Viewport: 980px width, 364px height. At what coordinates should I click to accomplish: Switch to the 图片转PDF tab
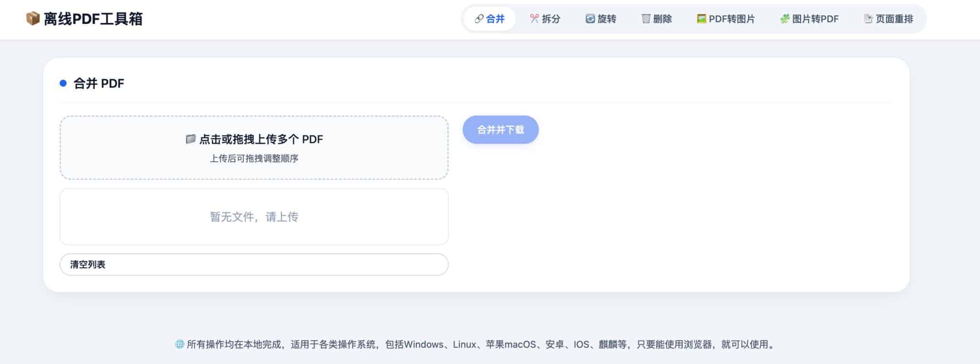(x=809, y=19)
